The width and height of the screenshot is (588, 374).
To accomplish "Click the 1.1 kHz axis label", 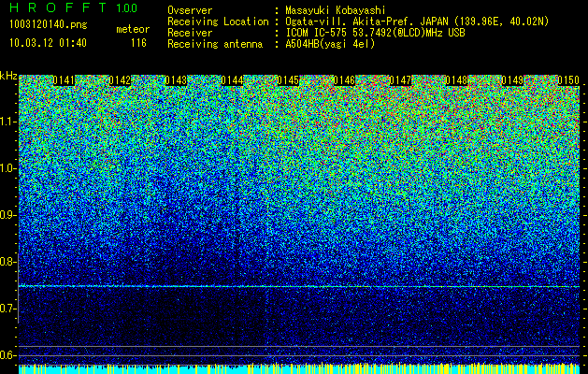I will click(x=7, y=122).
